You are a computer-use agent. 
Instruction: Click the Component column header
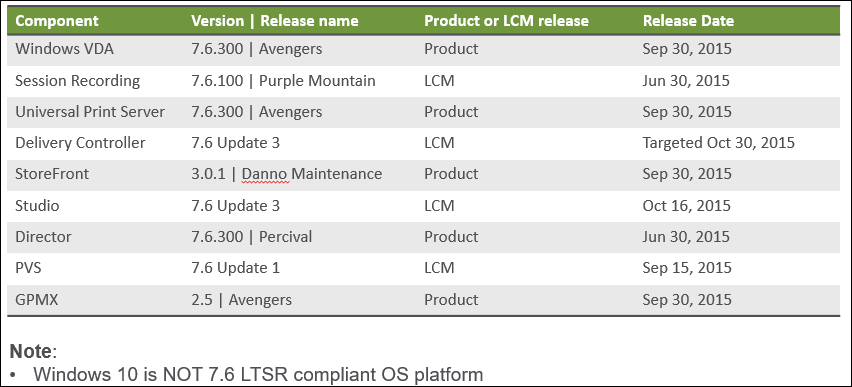57,21
